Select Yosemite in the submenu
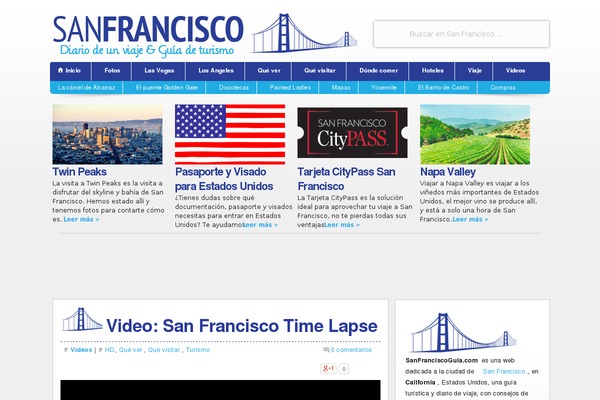 point(383,88)
